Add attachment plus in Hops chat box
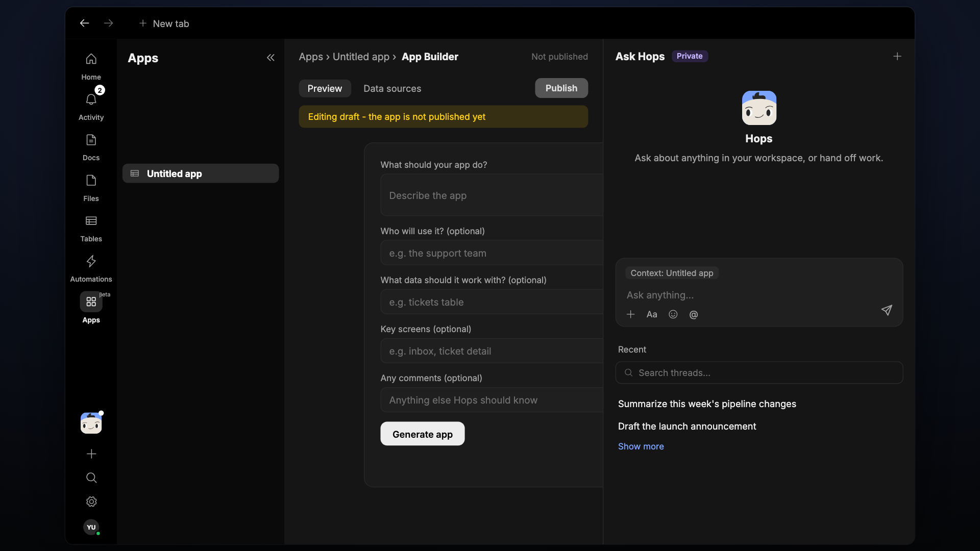This screenshot has width=980, height=551. point(631,314)
